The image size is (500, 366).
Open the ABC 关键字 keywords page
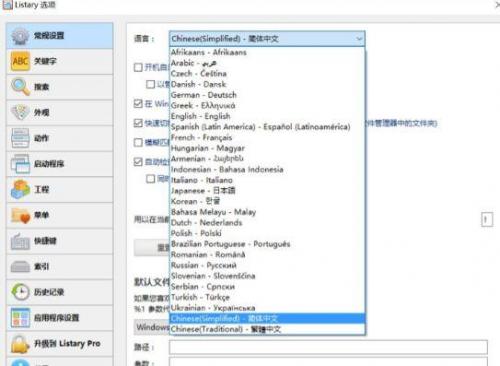tap(60, 61)
